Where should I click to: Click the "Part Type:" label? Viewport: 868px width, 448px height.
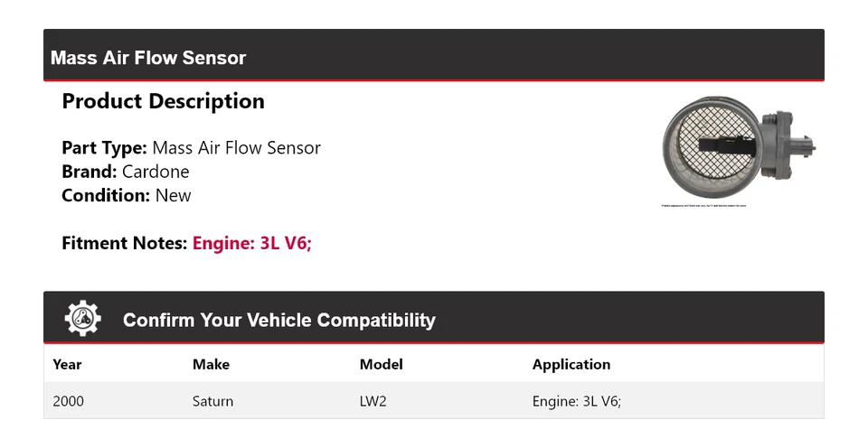104,148
